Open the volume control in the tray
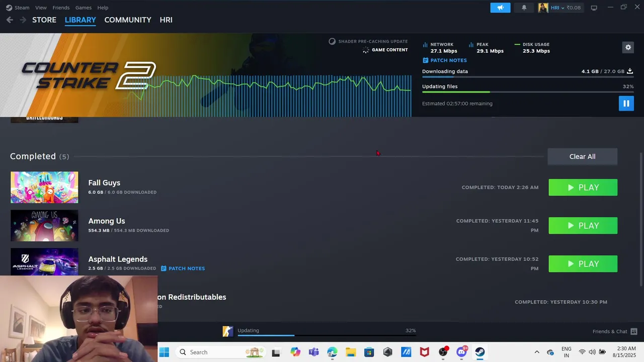Image resolution: width=644 pixels, height=362 pixels. (592, 352)
